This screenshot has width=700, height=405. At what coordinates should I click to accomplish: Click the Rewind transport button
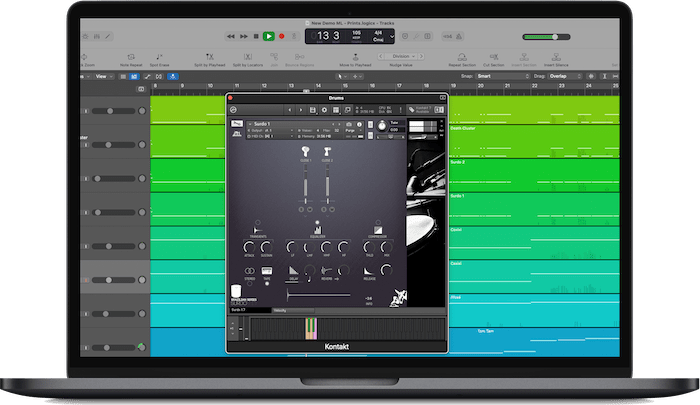[x=230, y=37]
